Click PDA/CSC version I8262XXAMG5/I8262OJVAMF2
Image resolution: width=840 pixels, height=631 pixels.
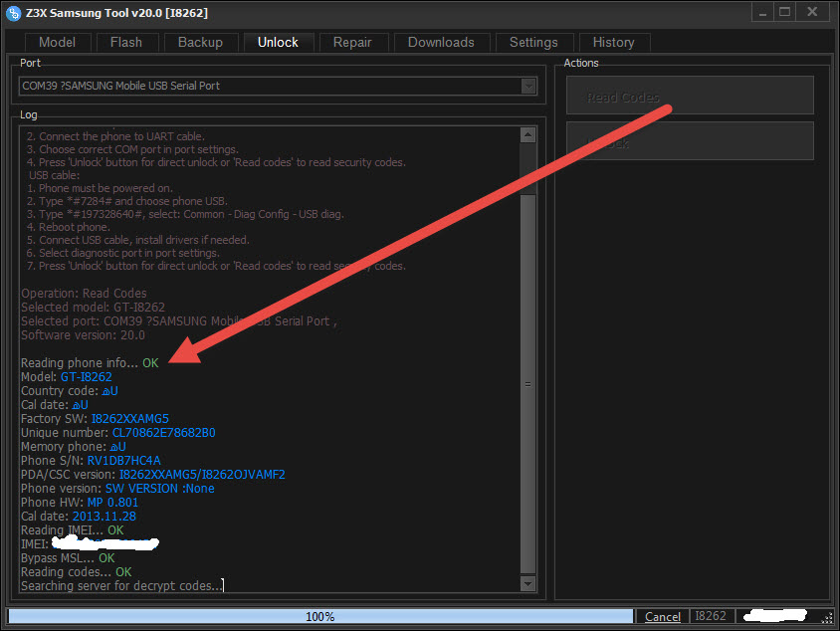coord(202,475)
